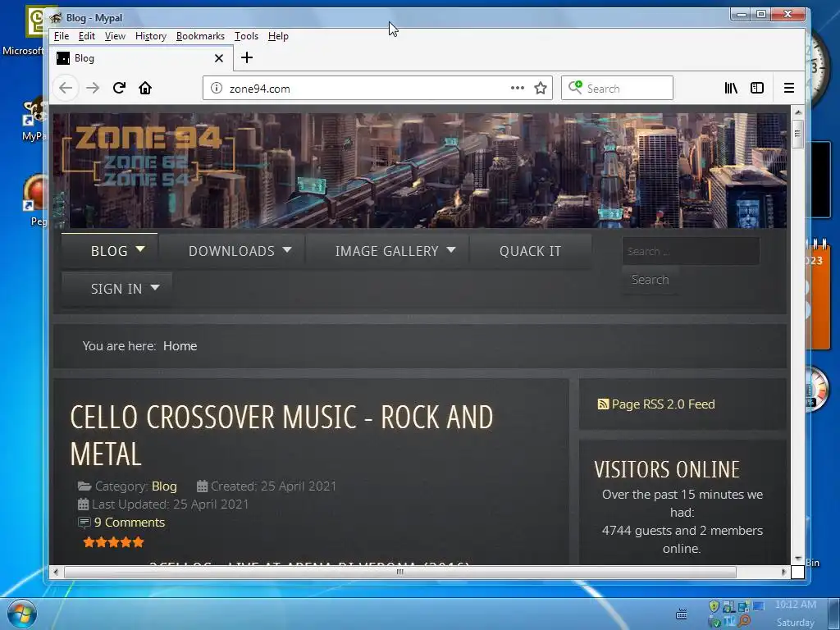Bookmark this page with the star
840x630 pixels.
(x=541, y=88)
